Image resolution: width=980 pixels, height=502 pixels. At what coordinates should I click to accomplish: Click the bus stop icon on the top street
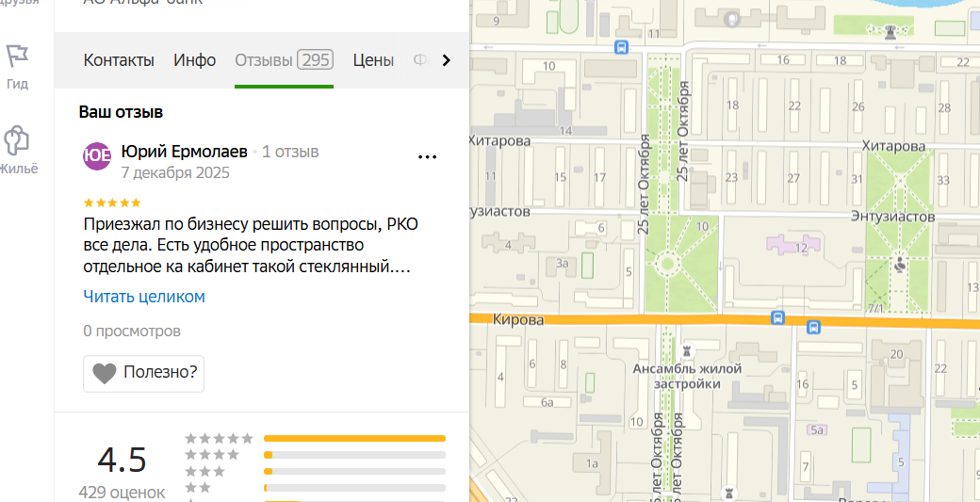[621, 47]
